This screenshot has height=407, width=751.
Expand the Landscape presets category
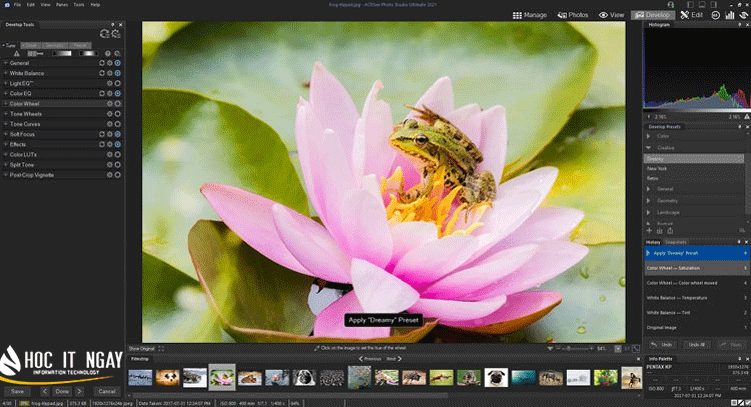point(649,212)
